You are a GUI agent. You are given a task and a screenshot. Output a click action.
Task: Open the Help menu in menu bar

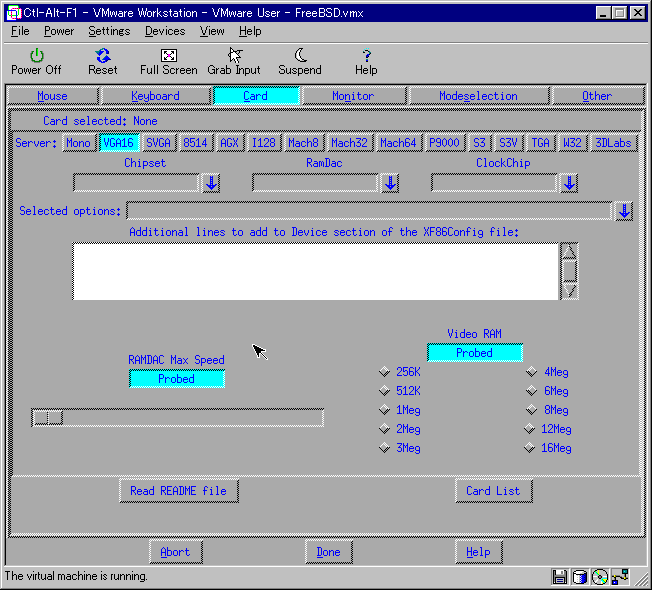pos(250,31)
